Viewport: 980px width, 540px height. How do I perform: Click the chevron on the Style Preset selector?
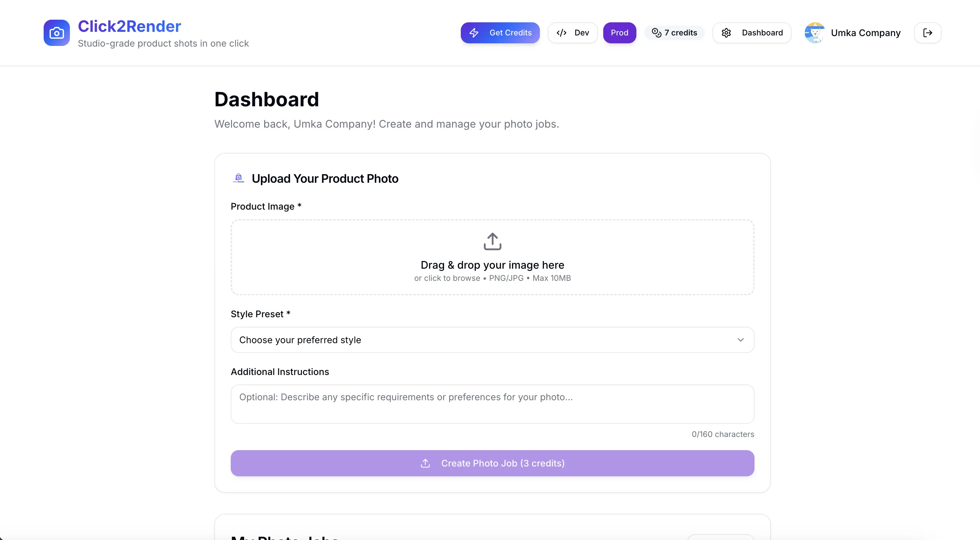[x=741, y=340]
